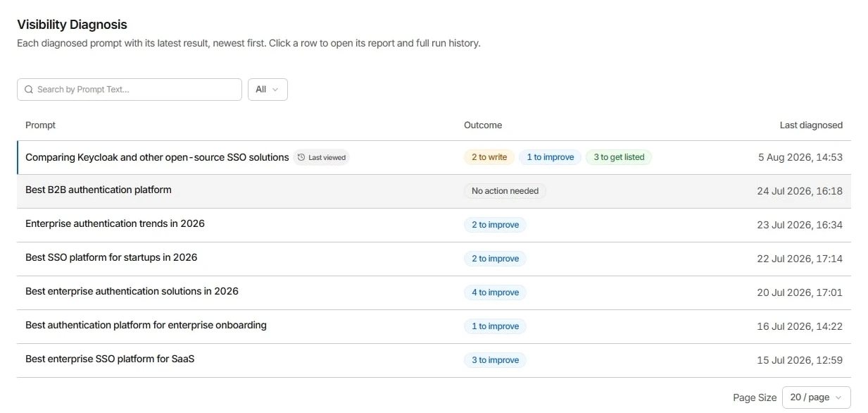
Task: Click the 2 to write badge
Action: tap(489, 157)
